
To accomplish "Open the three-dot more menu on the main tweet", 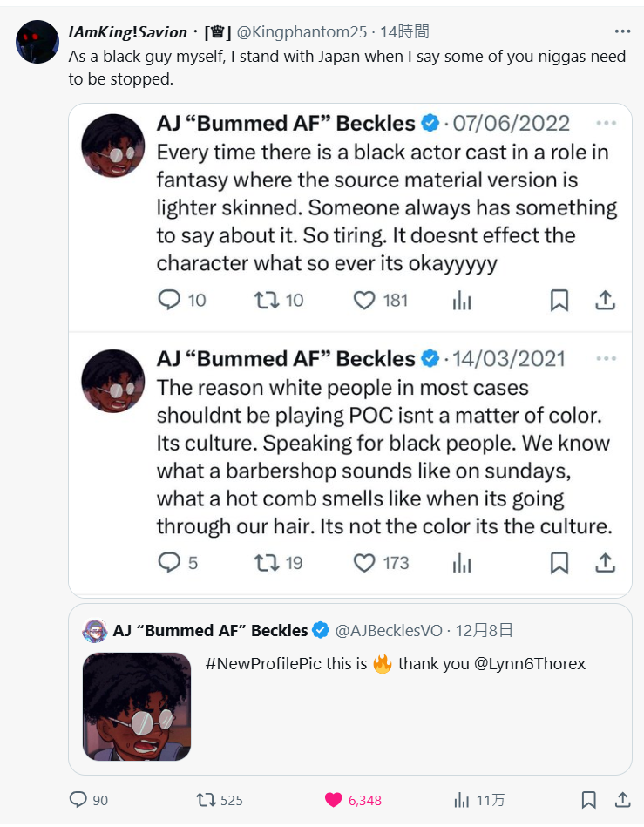I will [622, 31].
